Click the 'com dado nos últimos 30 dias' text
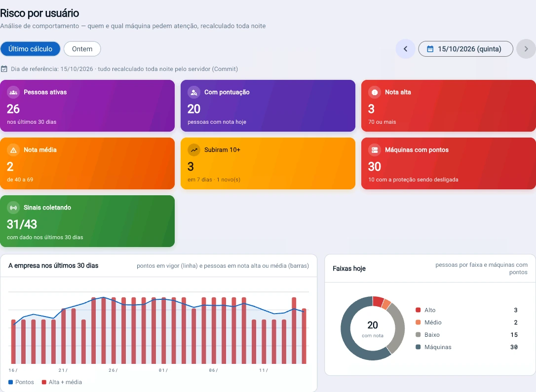 click(45, 237)
